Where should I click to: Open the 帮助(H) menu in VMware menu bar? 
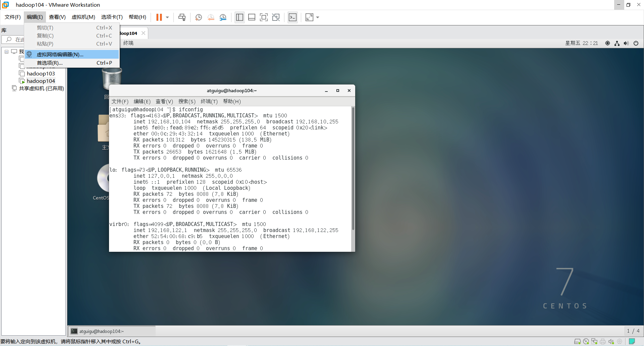pos(137,17)
